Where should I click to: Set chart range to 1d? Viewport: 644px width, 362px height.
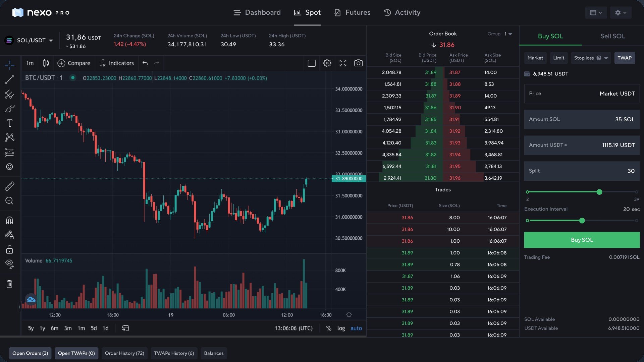pos(105,328)
